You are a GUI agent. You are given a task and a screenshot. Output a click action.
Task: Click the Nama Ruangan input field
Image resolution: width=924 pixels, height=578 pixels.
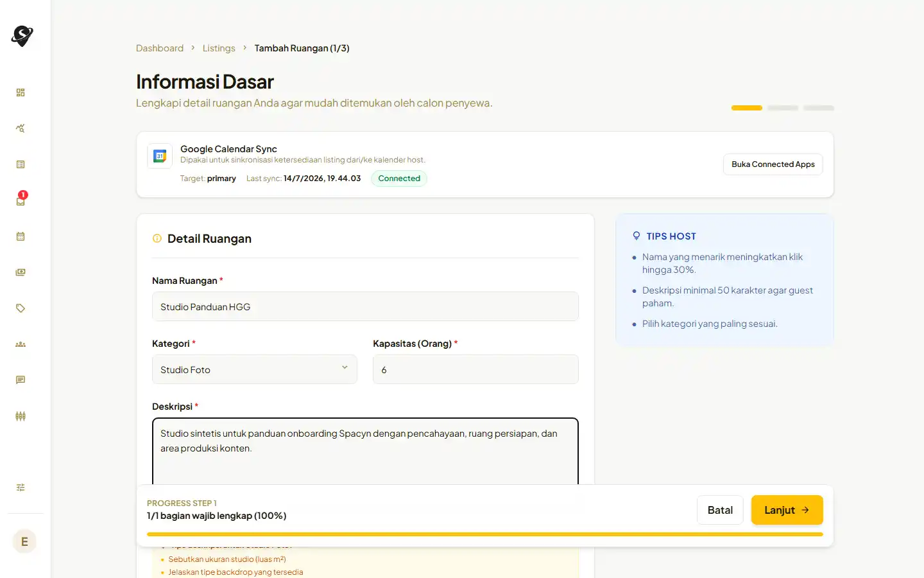point(365,306)
